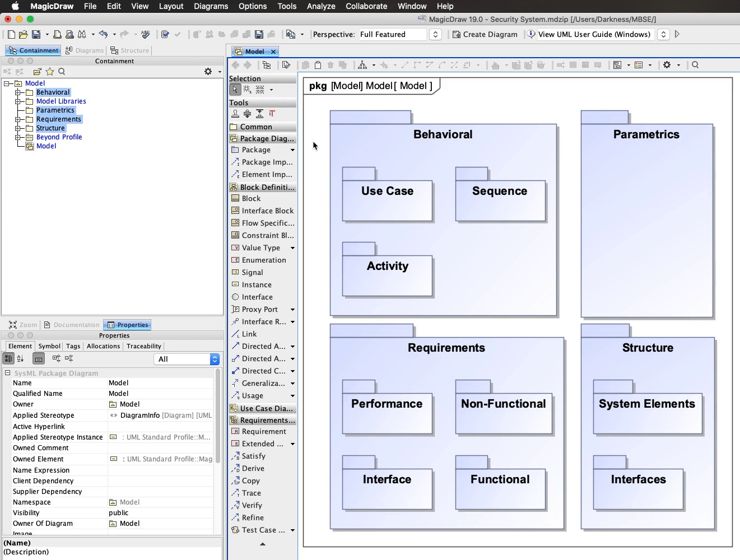Click the Find binoculars icon
The image size is (740, 560).
(x=82, y=35)
